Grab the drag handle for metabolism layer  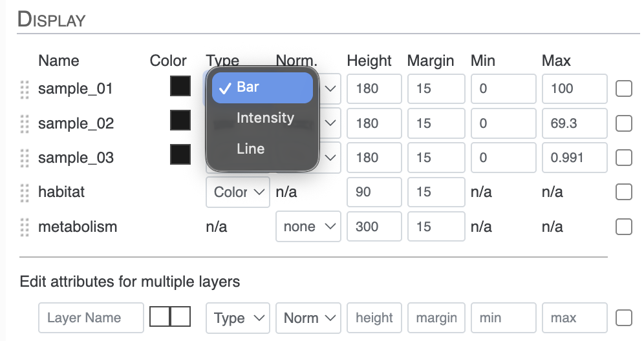point(25,227)
